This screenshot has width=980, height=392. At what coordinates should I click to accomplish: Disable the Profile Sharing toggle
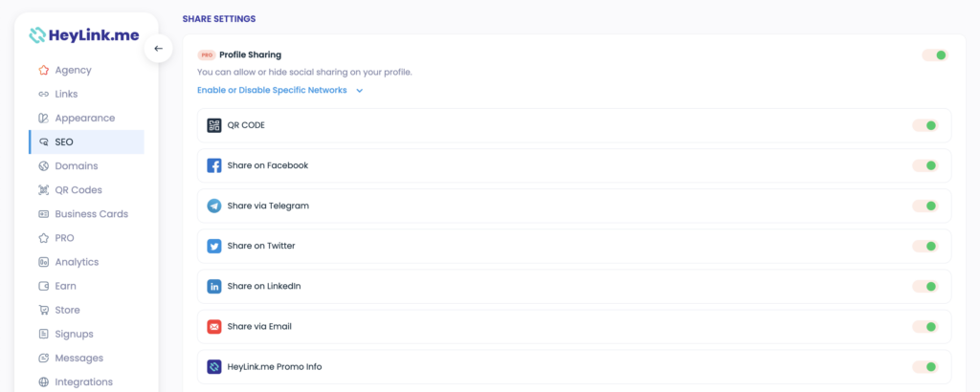tap(935, 55)
